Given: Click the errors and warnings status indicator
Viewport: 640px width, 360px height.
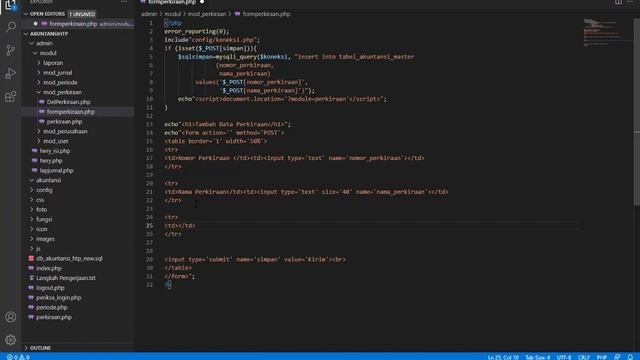Looking at the screenshot, I should click(x=18, y=357).
